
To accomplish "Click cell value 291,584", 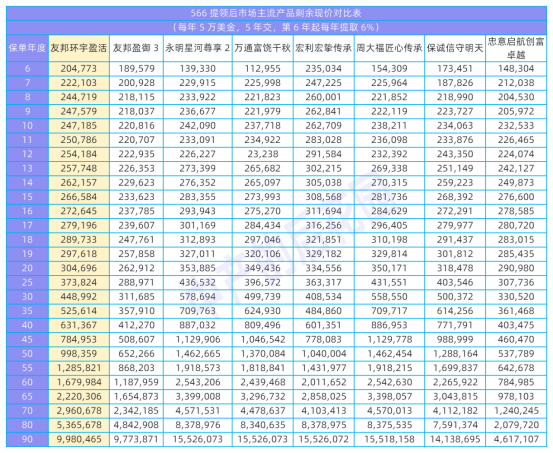I will click(x=323, y=154).
